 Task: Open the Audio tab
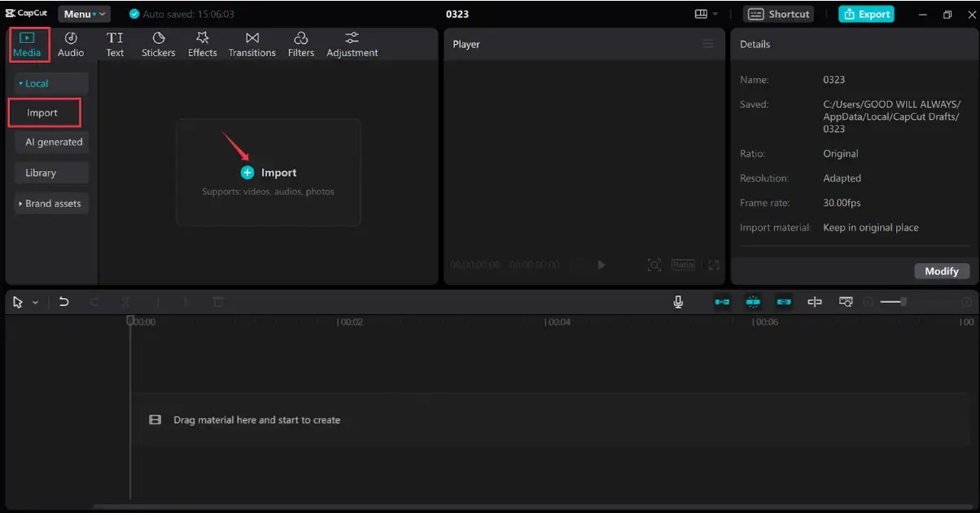click(71, 45)
